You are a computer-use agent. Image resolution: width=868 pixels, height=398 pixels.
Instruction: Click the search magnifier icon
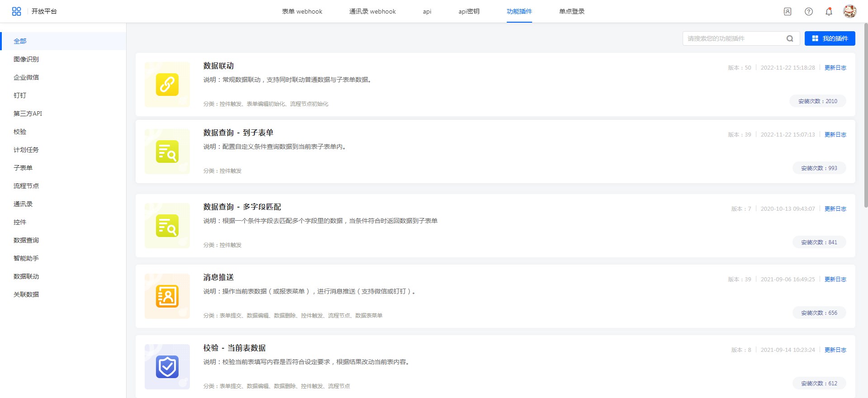pos(790,38)
